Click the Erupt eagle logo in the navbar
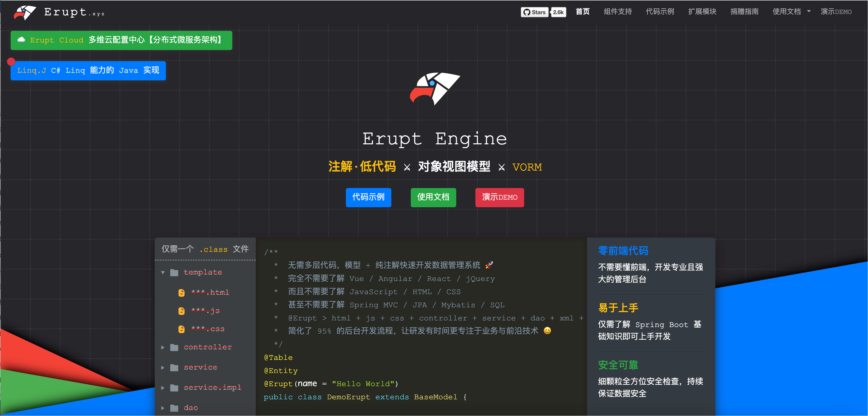 [25, 12]
